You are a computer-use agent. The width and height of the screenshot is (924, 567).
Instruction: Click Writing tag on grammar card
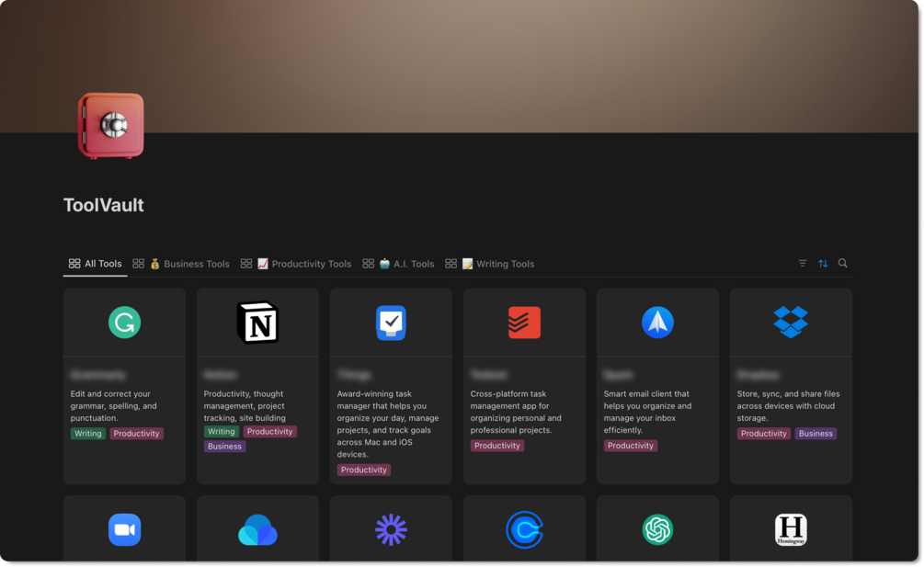click(x=88, y=434)
